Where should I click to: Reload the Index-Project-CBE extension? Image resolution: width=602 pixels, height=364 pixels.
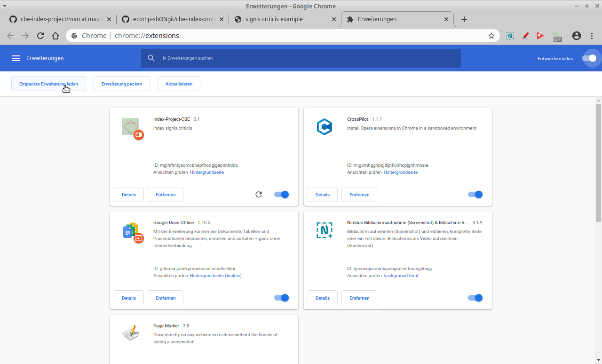[259, 194]
